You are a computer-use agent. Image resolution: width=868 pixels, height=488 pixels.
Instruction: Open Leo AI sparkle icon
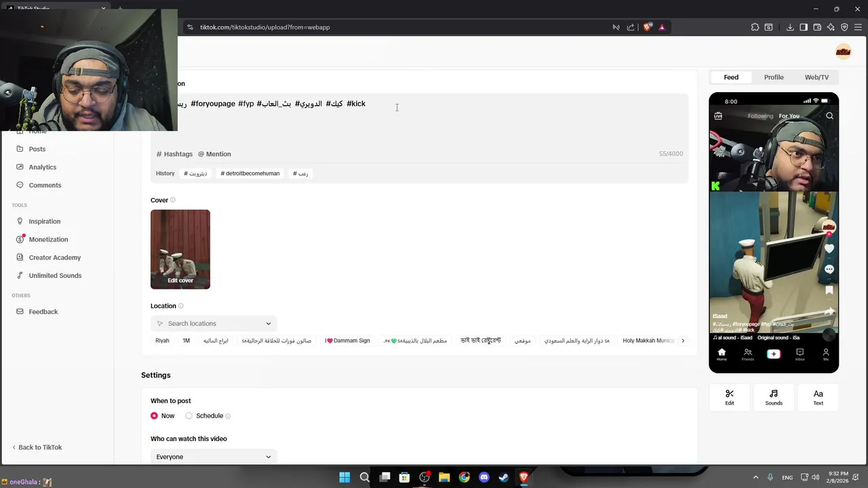coord(831,27)
